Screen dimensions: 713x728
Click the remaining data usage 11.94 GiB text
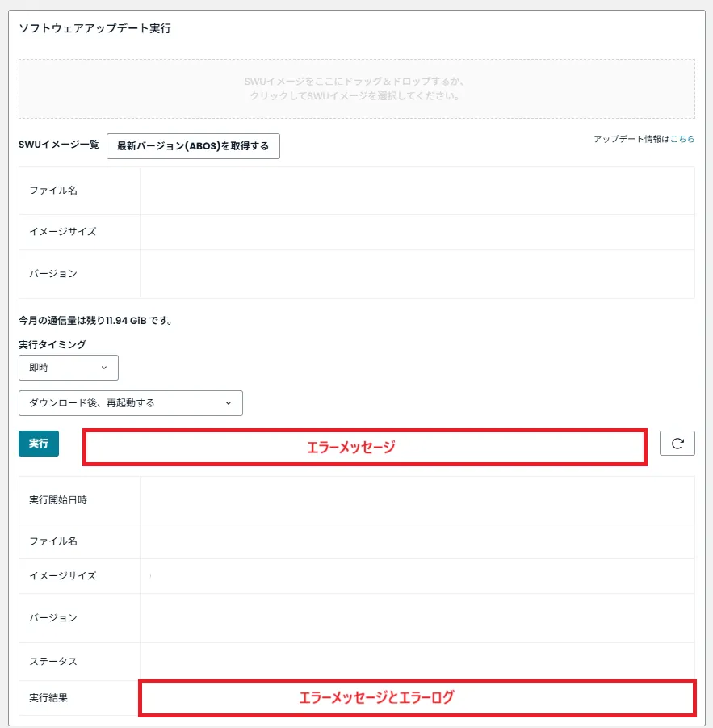[x=95, y=320]
